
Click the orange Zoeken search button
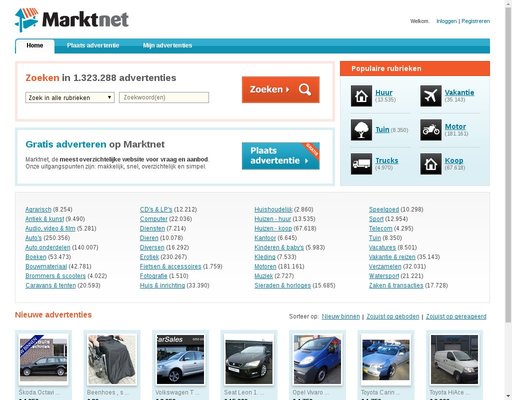tap(281, 90)
